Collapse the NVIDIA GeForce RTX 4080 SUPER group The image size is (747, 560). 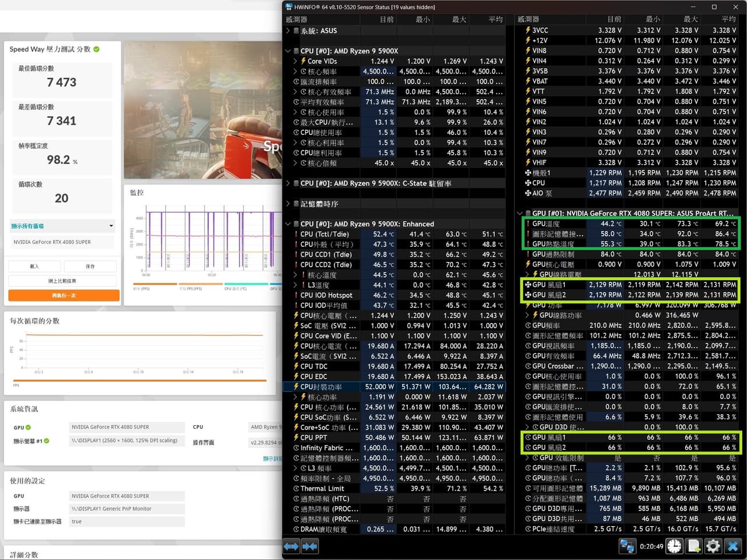520,213
